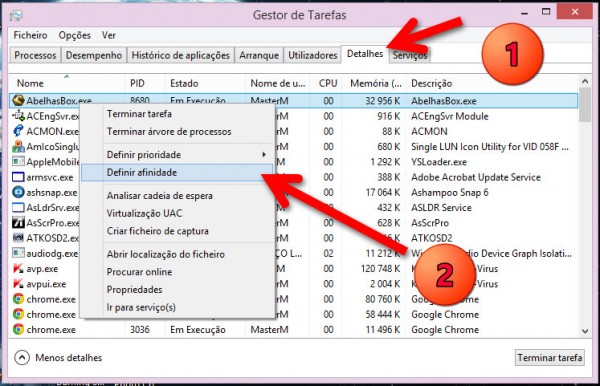This screenshot has width=600, height=386.
Task: Click the AmIcoSinglun process icon
Action: pyautogui.click(x=18, y=146)
